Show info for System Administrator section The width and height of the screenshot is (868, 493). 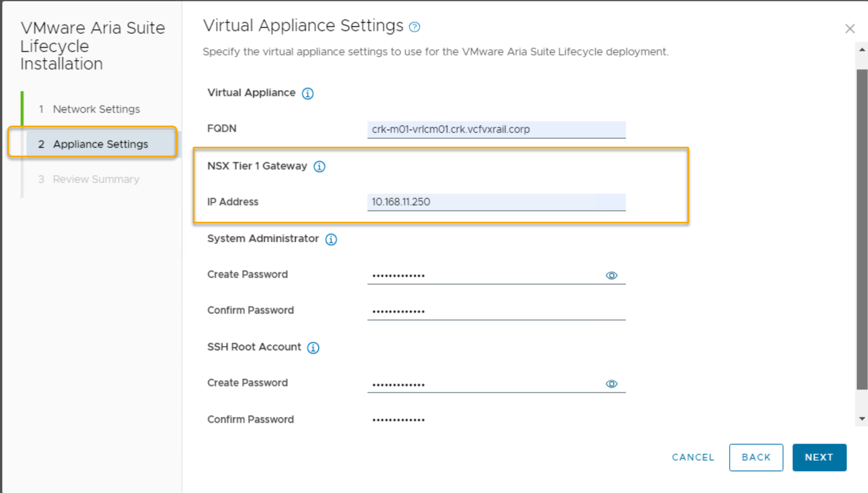tap(331, 240)
